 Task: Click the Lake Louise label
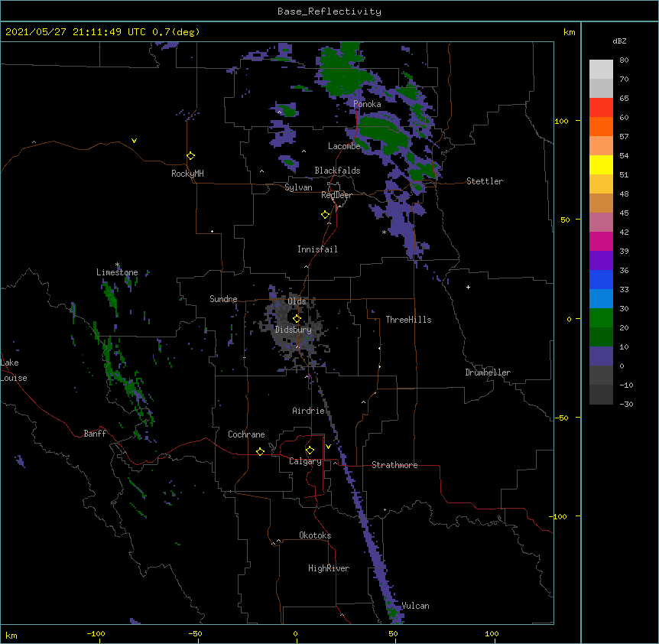click(14, 370)
